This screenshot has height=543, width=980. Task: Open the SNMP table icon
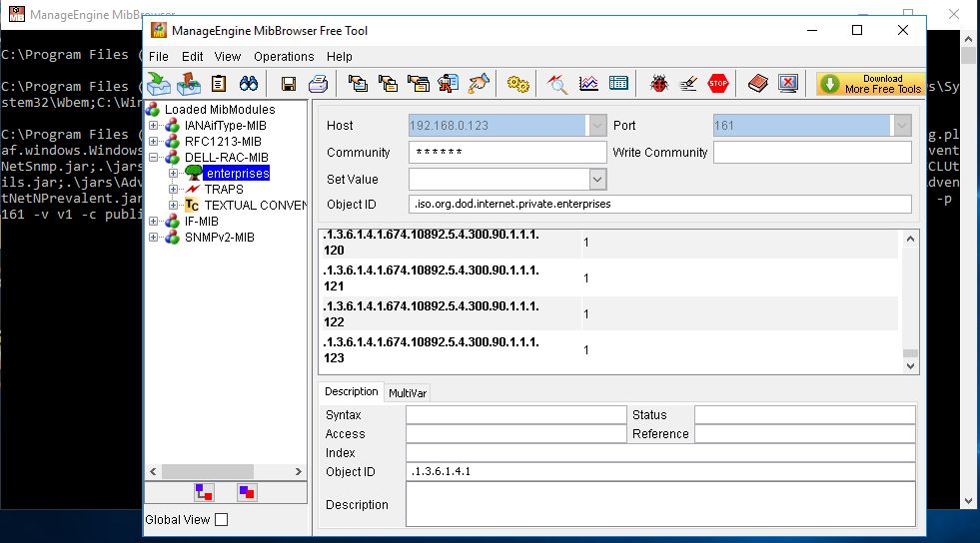coord(618,83)
